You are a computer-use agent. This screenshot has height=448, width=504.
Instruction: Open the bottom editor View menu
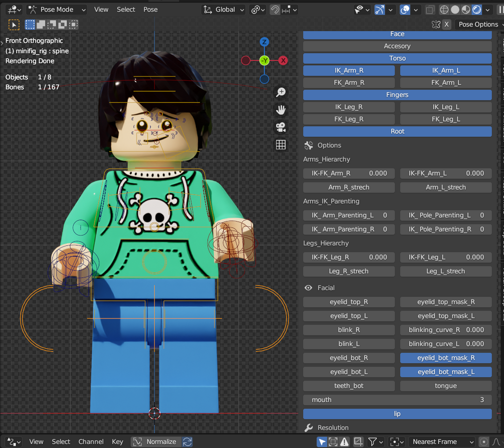point(36,442)
